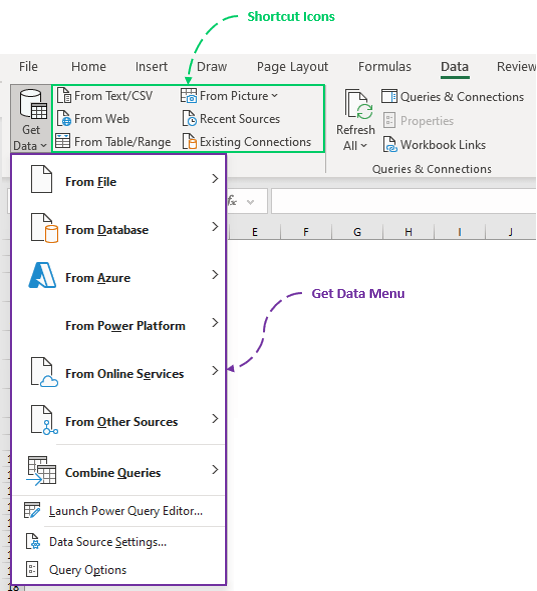Screen dimensions: 537x591
Task: Switch to the Formulas tab
Action: [384, 66]
